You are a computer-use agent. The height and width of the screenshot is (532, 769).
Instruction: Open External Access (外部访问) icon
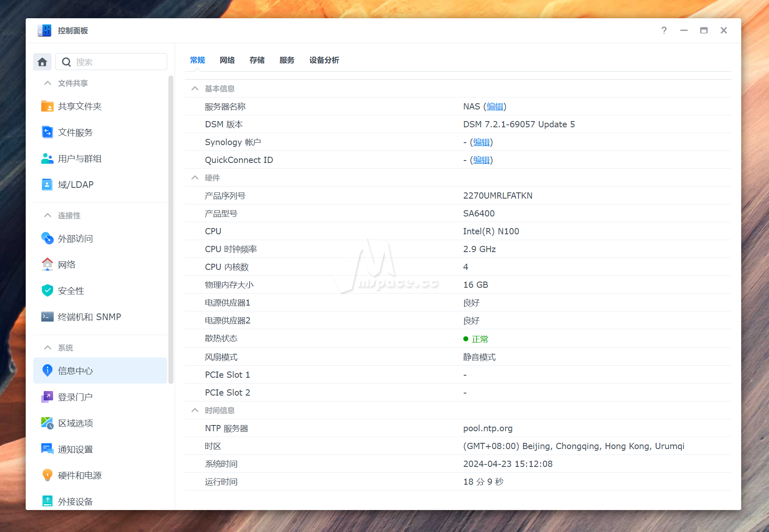pyautogui.click(x=47, y=238)
